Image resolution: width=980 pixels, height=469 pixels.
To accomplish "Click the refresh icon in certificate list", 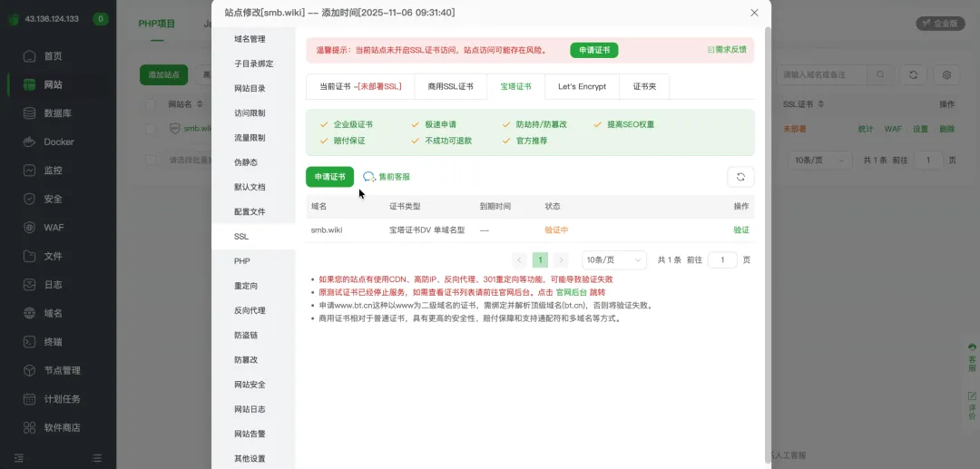I will [740, 177].
